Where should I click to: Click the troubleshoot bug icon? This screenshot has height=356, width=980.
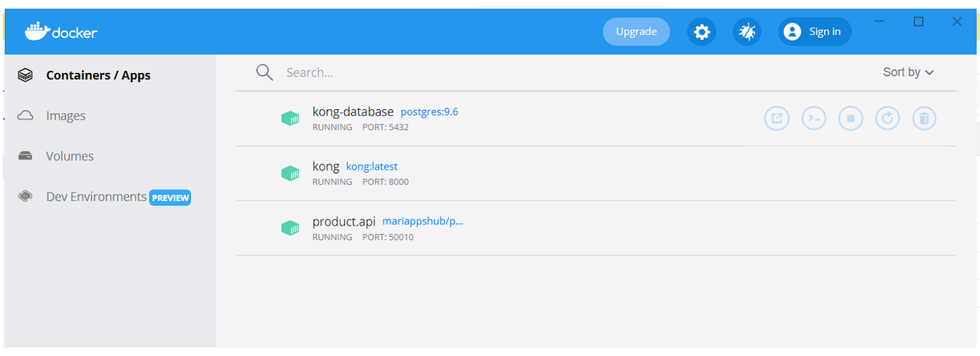click(x=747, y=32)
